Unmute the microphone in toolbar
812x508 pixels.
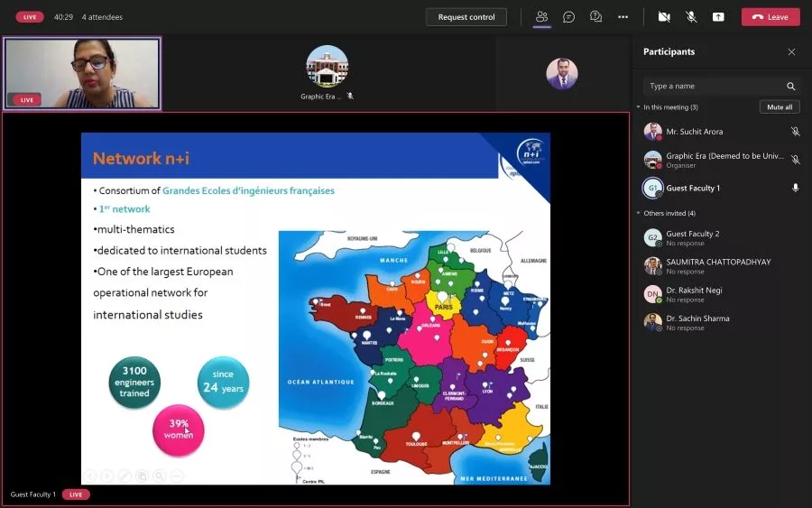[x=691, y=17]
